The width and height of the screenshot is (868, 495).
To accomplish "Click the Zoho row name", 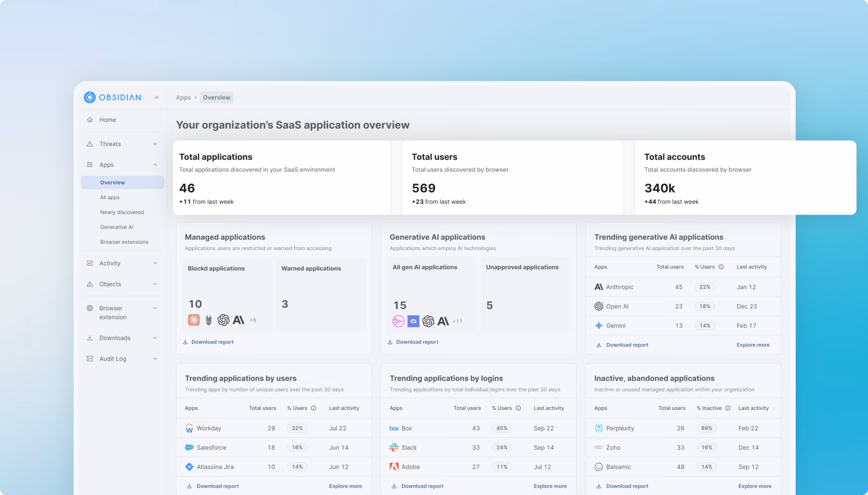I will coord(613,447).
